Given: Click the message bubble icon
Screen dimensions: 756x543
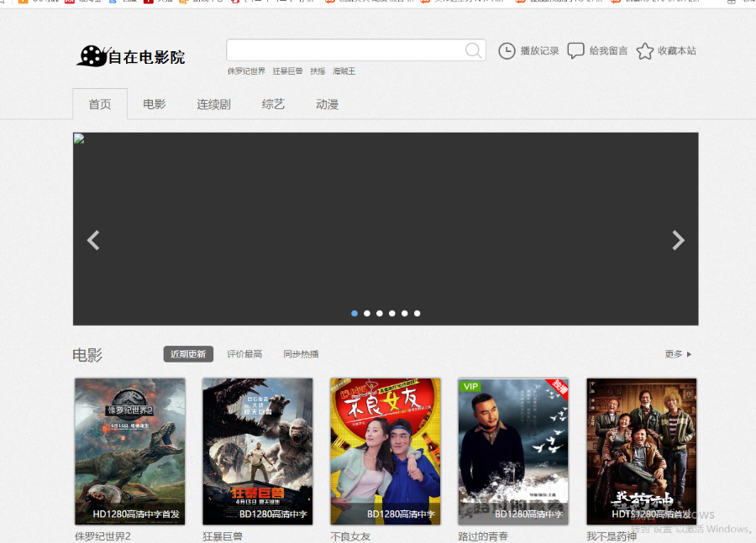Looking at the screenshot, I should [575, 50].
